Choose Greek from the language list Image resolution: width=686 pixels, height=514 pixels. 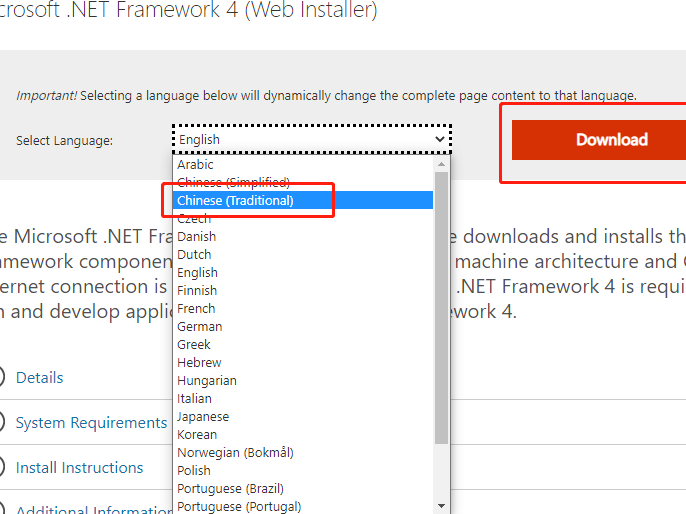[x=303, y=344]
